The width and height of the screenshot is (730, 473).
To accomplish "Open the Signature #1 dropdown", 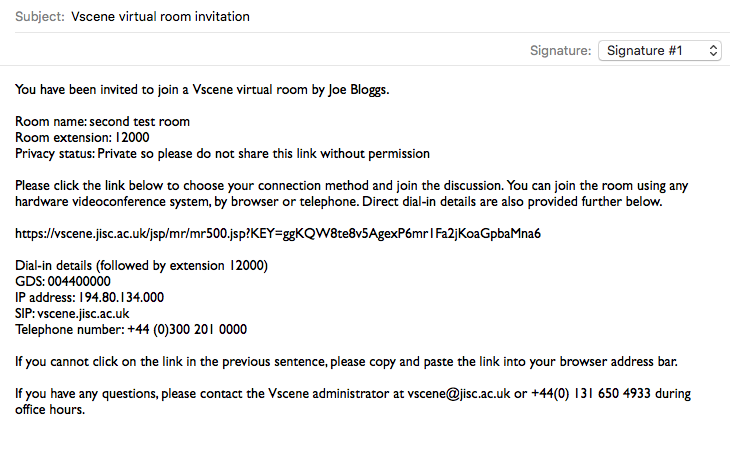I will tap(659, 50).
